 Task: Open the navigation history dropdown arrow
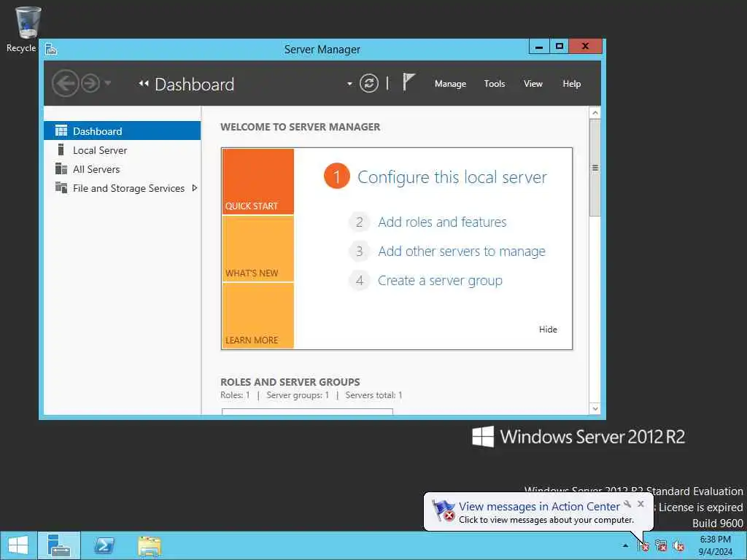click(108, 83)
